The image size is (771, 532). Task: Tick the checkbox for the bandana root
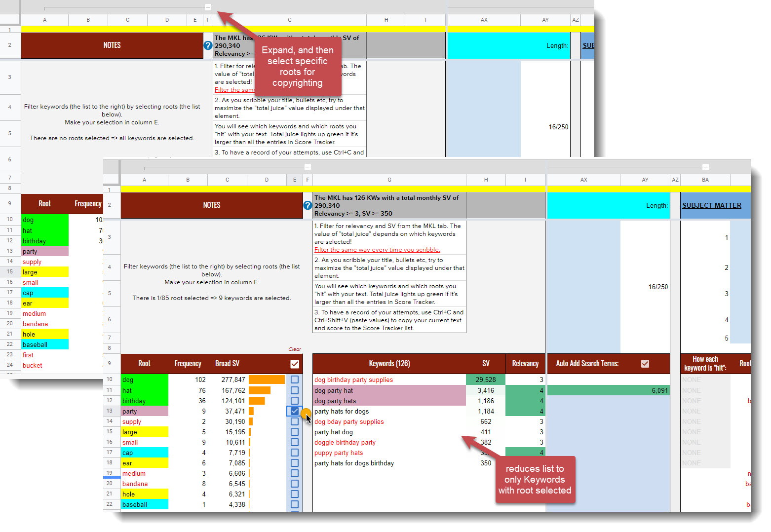point(295,484)
